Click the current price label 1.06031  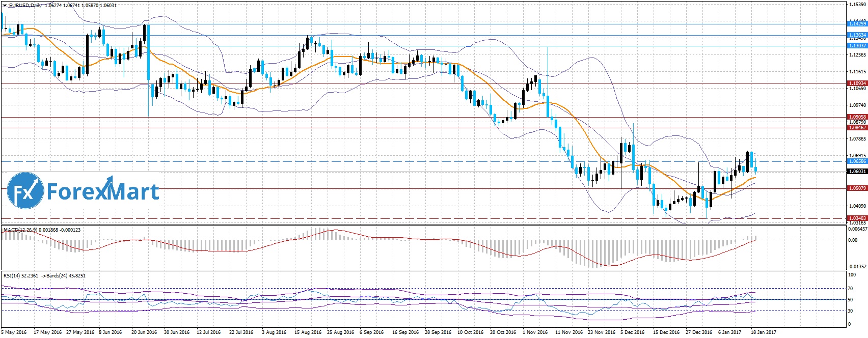[856, 172]
